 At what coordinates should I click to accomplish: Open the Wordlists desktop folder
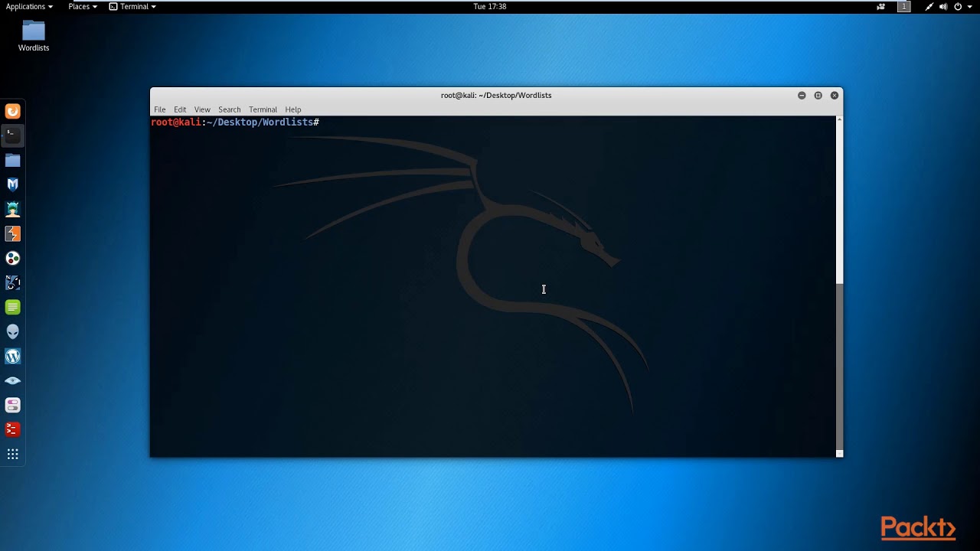tap(34, 36)
